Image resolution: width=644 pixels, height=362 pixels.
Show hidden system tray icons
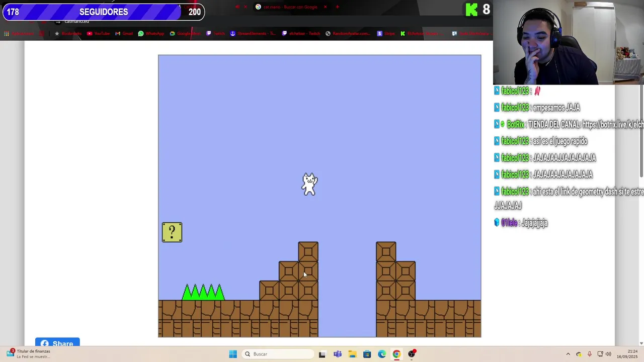568,354
